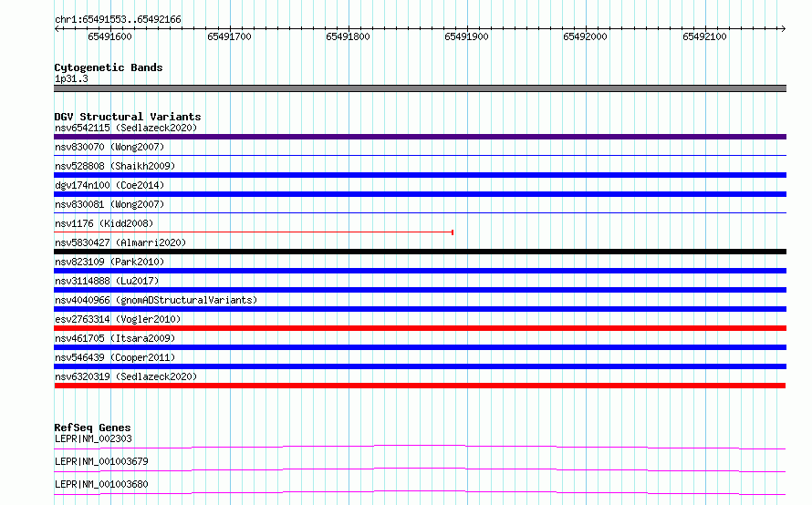This screenshot has width=812, height=505.
Task: Open the DGV Structural Variants track title
Action: click(128, 117)
